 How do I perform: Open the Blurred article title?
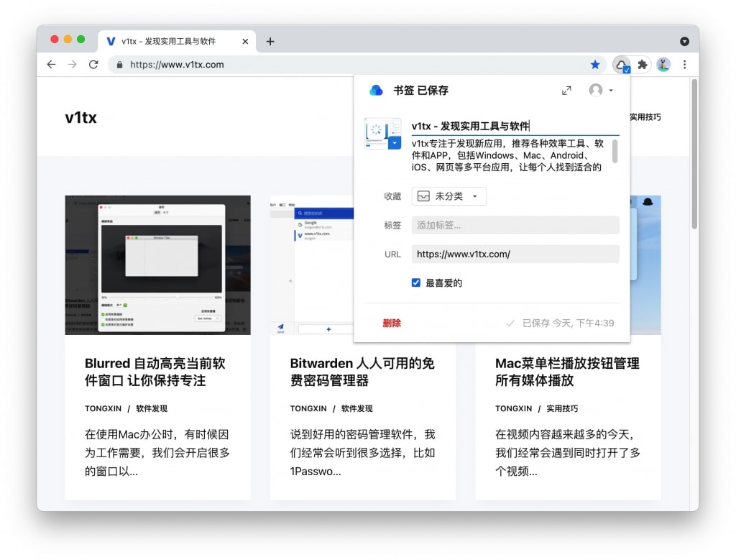pos(155,372)
